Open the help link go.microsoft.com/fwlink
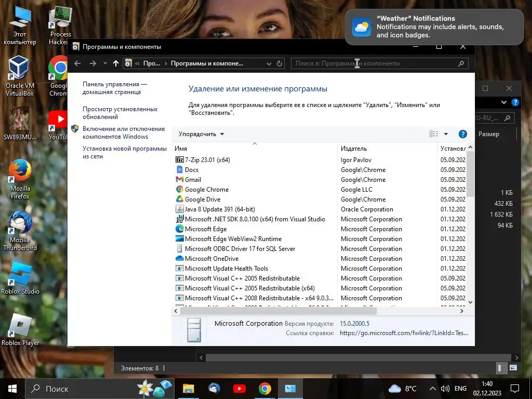Screen dimensions: 532x399 pyautogui.click(x=404, y=333)
